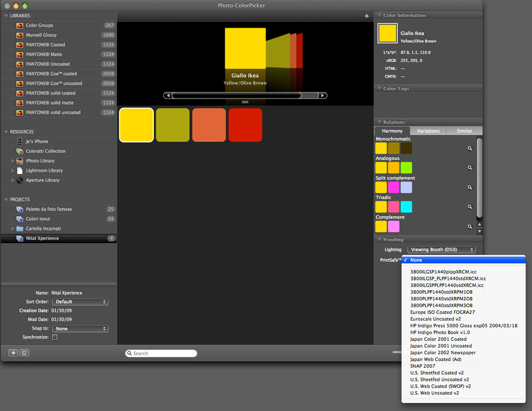Click the blue plus add-color icon
Viewport: 532px width, 411px height.
[366, 16]
